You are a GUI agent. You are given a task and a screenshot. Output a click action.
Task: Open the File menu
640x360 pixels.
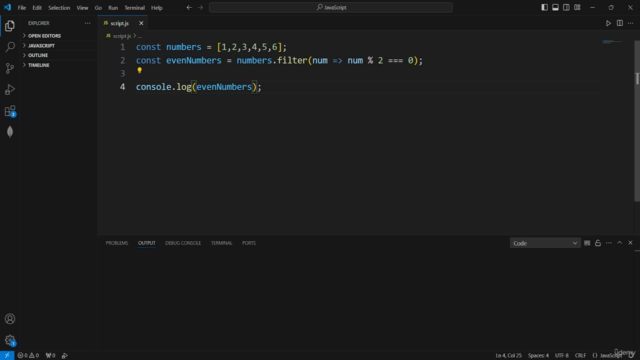[22, 7]
